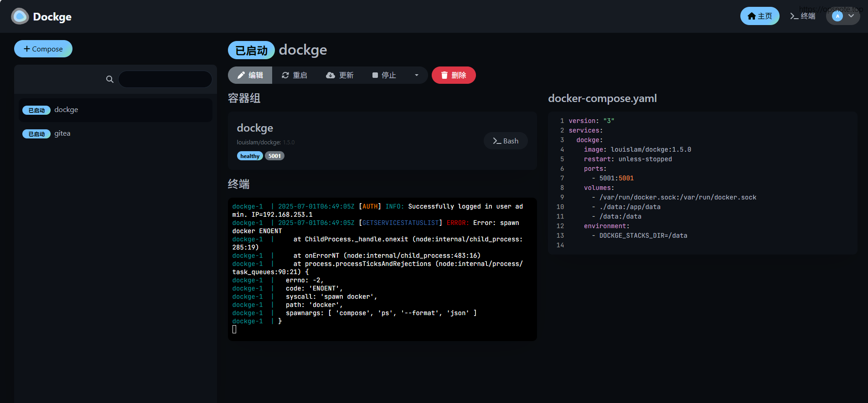
Task: Click the 'version: "3"' yaml line
Action: coord(591,121)
